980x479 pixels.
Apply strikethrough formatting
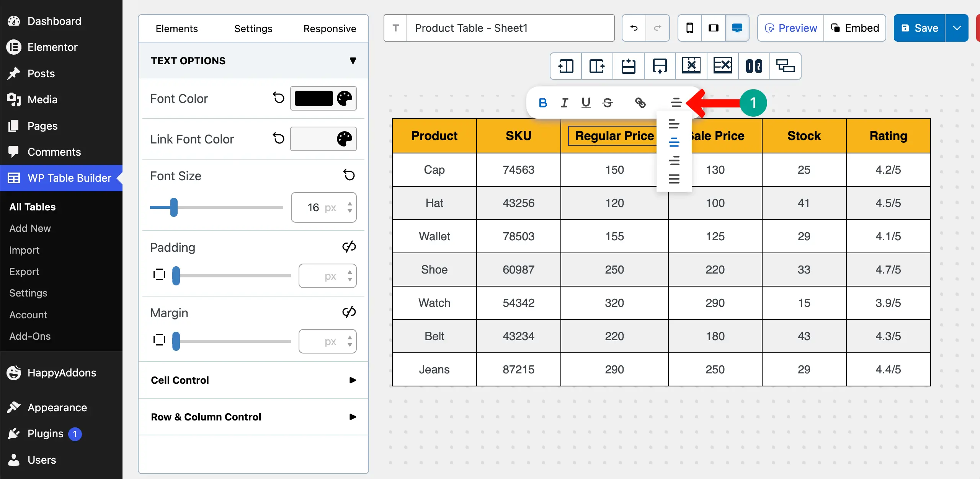[x=607, y=103]
